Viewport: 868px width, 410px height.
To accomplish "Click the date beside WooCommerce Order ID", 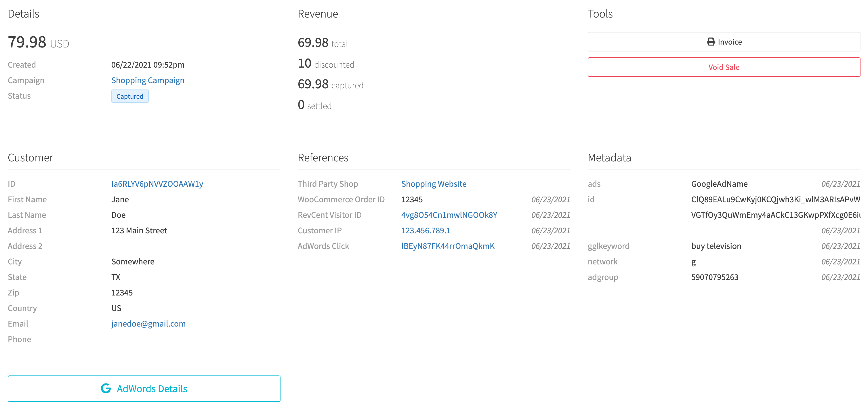I will coord(551,199).
